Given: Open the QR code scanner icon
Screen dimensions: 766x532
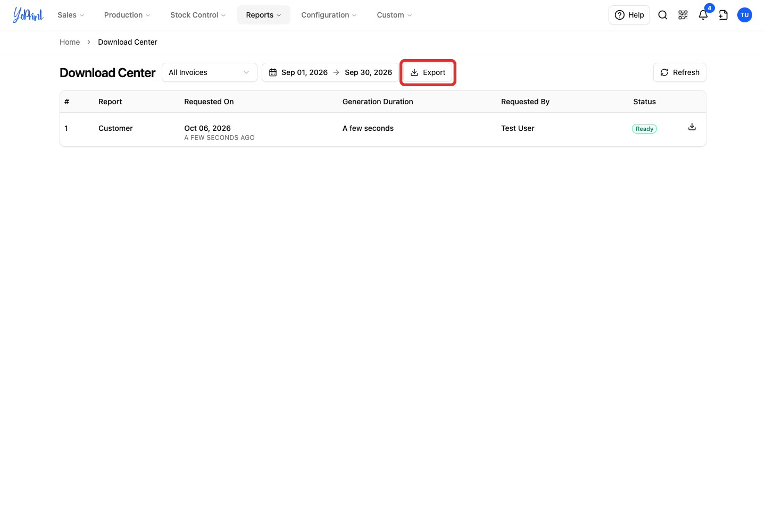Looking at the screenshot, I should point(683,15).
